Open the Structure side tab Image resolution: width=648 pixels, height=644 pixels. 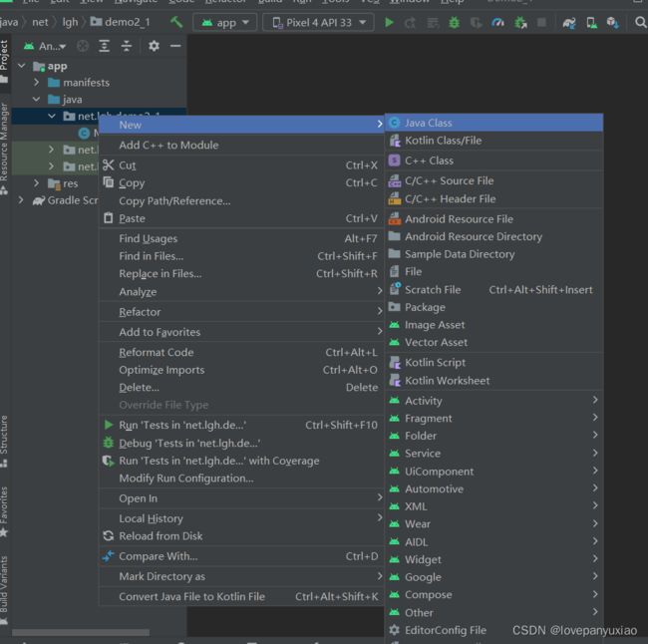[4, 441]
